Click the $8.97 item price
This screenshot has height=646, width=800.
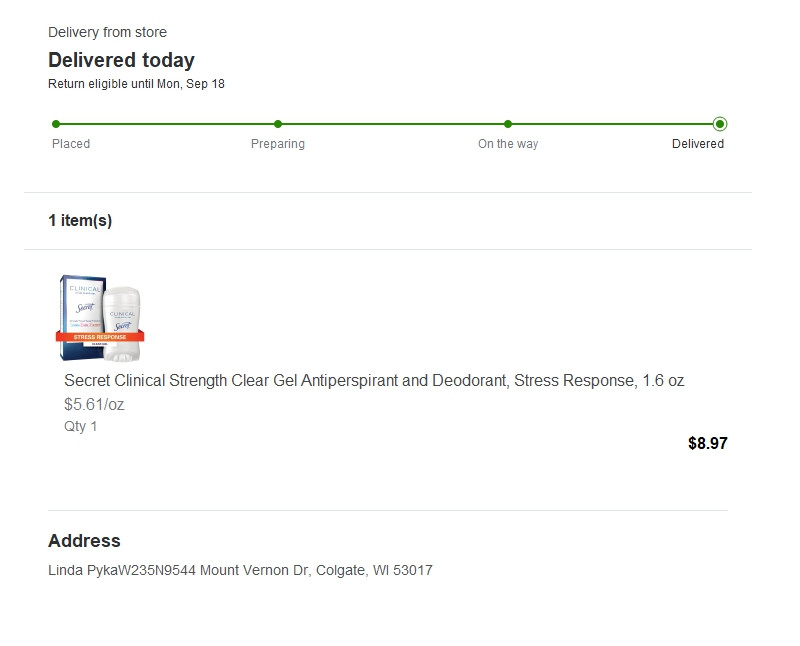(708, 444)
